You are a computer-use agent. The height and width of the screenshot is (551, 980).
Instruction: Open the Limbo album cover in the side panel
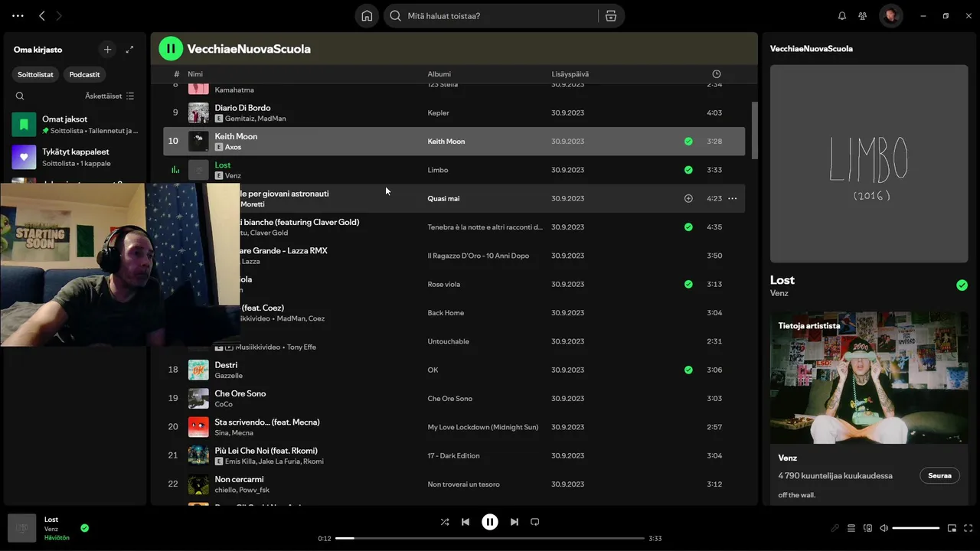click(x=869, y=164)
